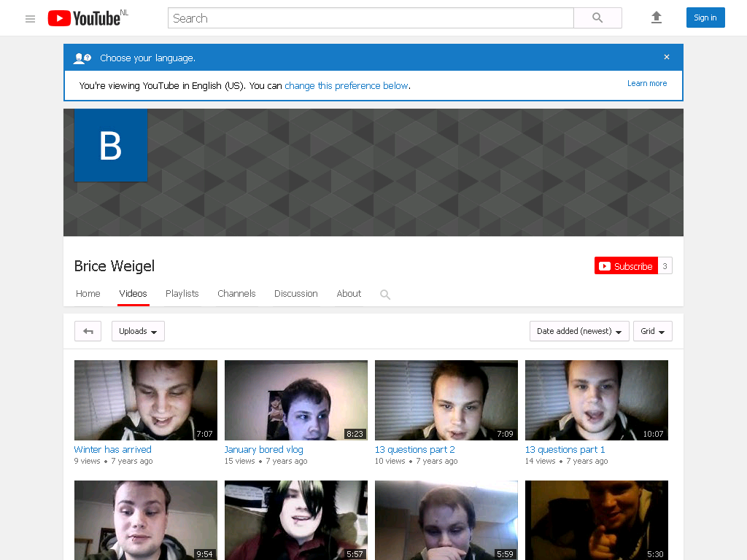The height and width of the screenshot is (560, 747).
Task: Click the channel banner image
Action: (x=373, y=172)
